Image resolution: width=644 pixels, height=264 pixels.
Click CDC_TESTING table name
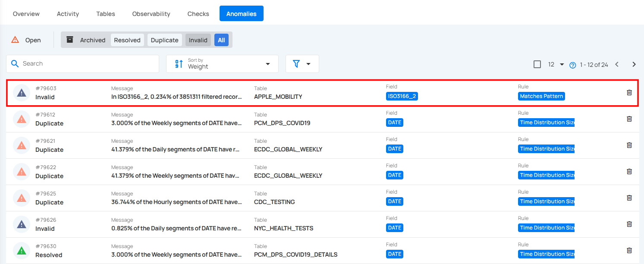pyautogui.click(x=274, y=202)
